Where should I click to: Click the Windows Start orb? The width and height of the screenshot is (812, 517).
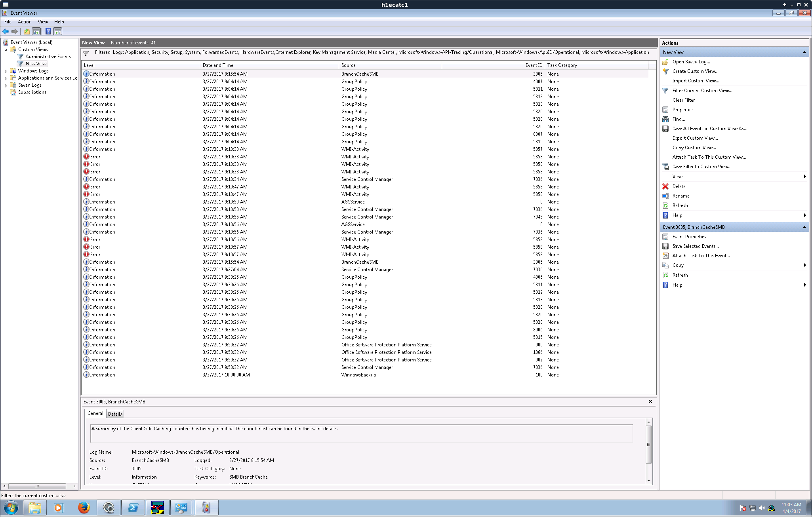(x=11, y=507)
